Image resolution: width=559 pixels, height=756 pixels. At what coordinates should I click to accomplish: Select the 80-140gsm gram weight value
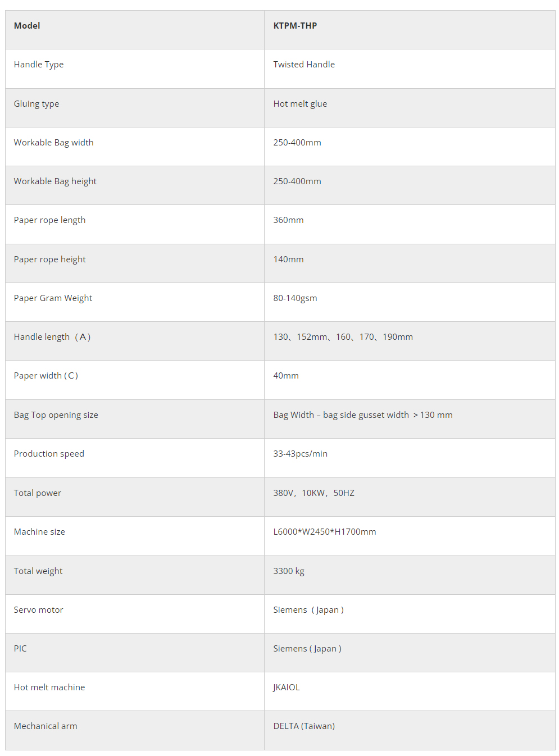pyautogui.click(x=295, y=298)
